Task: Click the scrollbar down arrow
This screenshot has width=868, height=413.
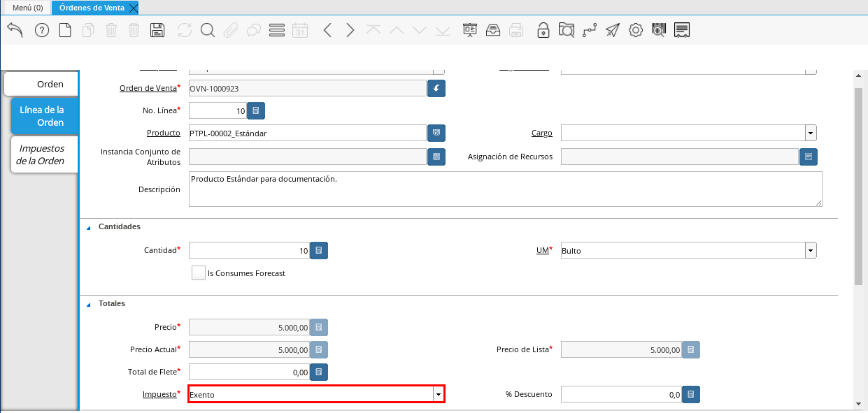Action: [x=858, y=404]
